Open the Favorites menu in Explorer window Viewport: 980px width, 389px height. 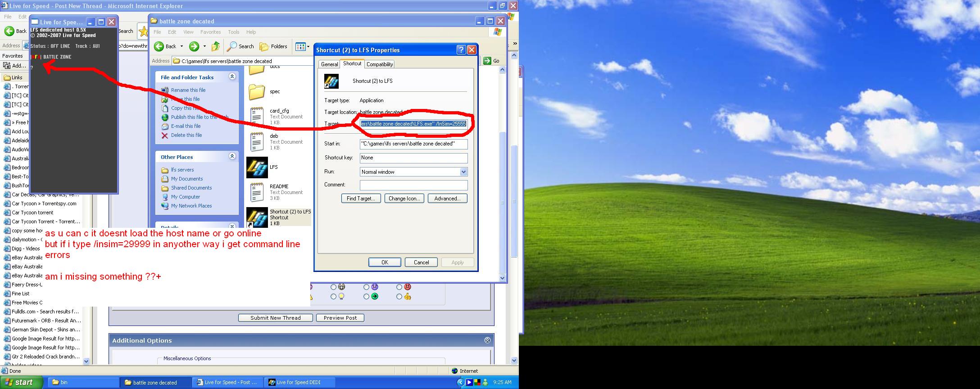[210, 32]
